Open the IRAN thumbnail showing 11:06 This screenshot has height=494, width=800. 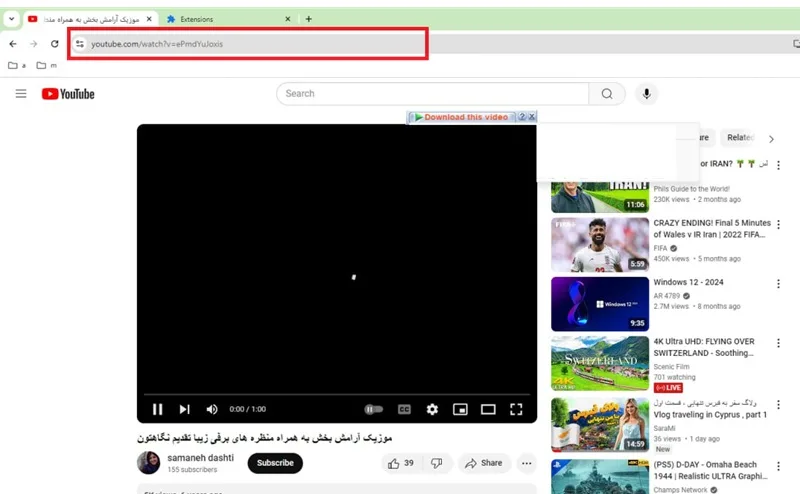pos(600,197)
